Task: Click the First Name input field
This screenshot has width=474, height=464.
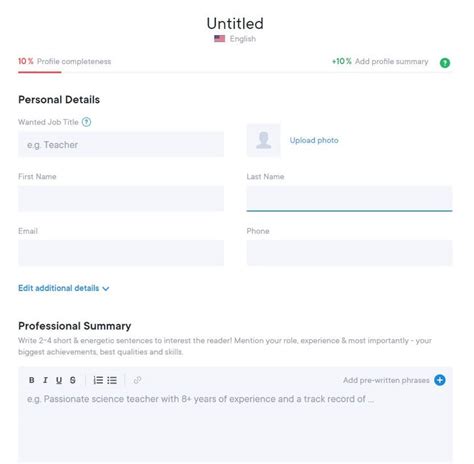Action: (x=121, y=198)
